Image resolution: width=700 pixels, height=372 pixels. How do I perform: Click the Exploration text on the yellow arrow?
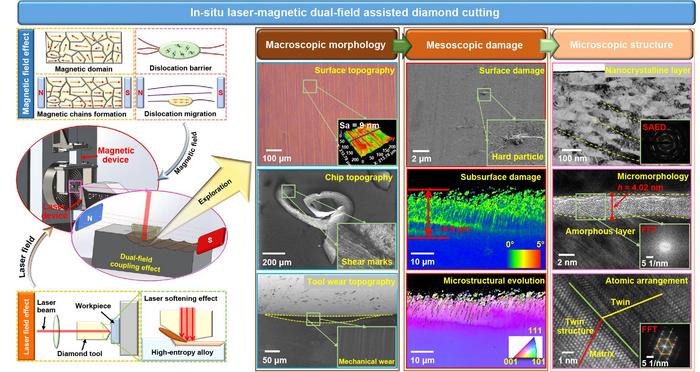coord(215,191)
